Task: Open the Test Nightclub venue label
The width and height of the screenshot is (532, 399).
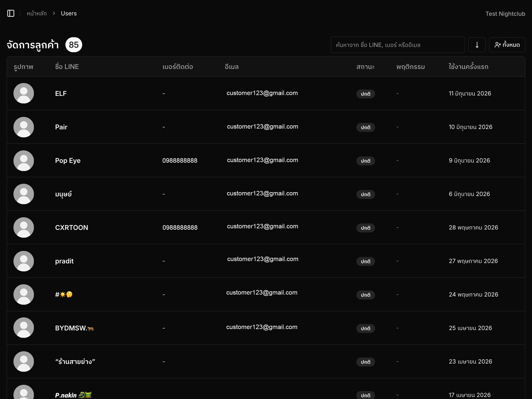Action: point(505,14)
